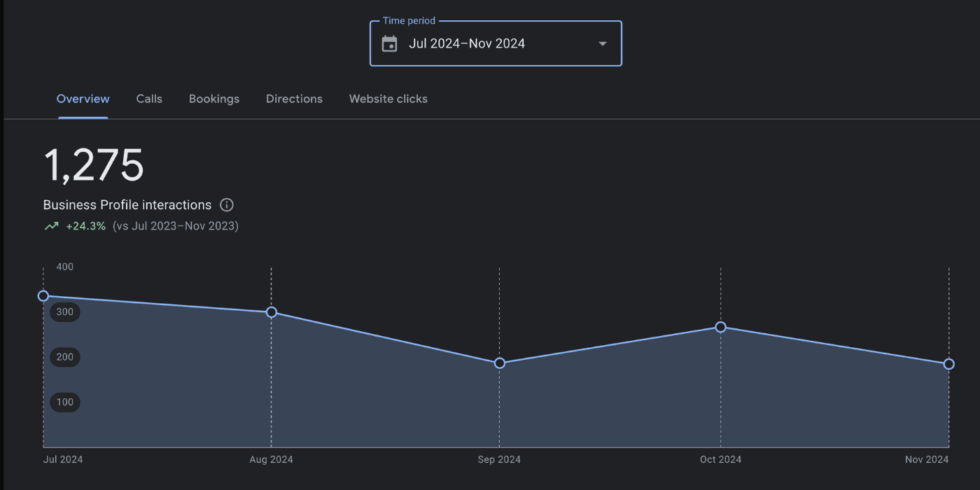
Task: Click the Aug 2024 data point marker
Action: 272,312
